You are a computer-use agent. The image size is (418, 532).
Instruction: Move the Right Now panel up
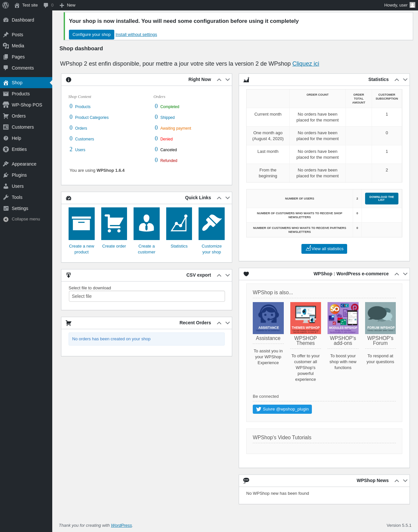tap(219, 80)
